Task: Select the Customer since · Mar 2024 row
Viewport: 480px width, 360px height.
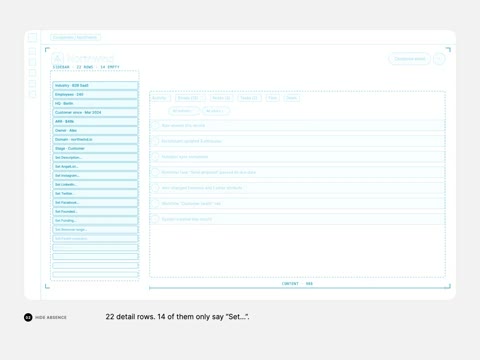Action: click(x=95, y=113)
